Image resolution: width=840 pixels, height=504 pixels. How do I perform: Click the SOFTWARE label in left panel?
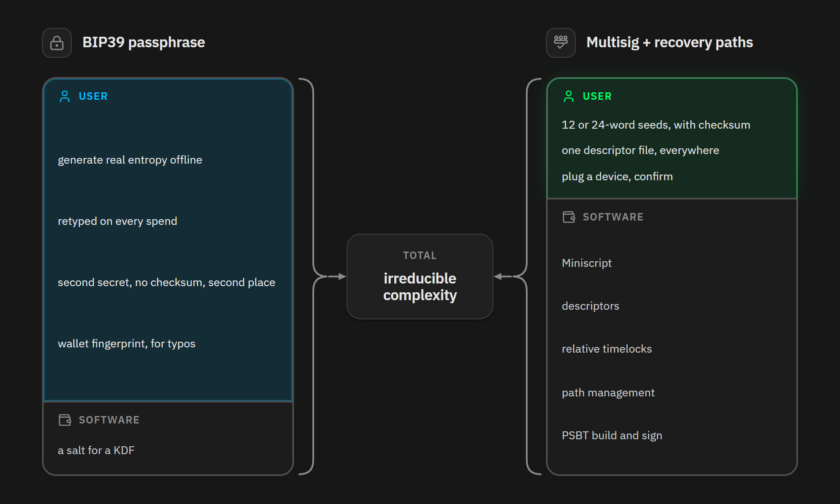pos(109,420)
